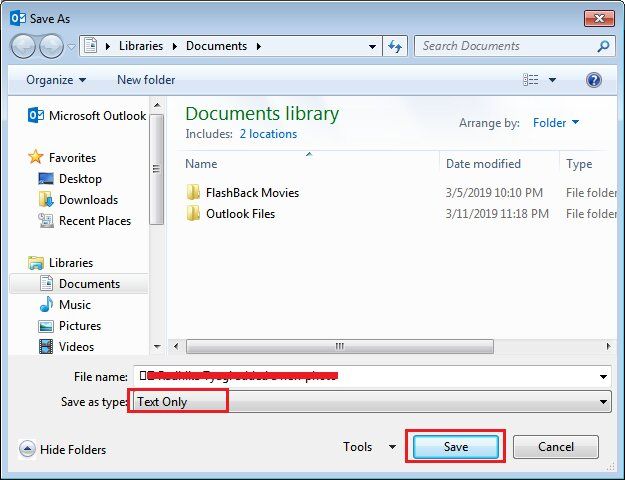Click the Pictures icon in sidebar

[46, 326]
